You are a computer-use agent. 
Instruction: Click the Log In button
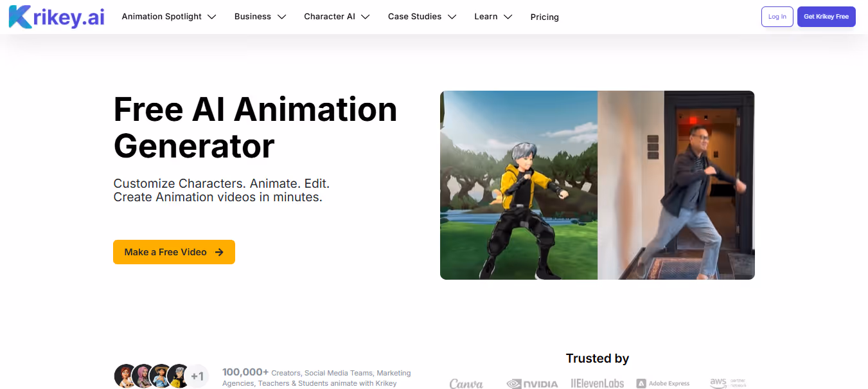coord(777,17)
